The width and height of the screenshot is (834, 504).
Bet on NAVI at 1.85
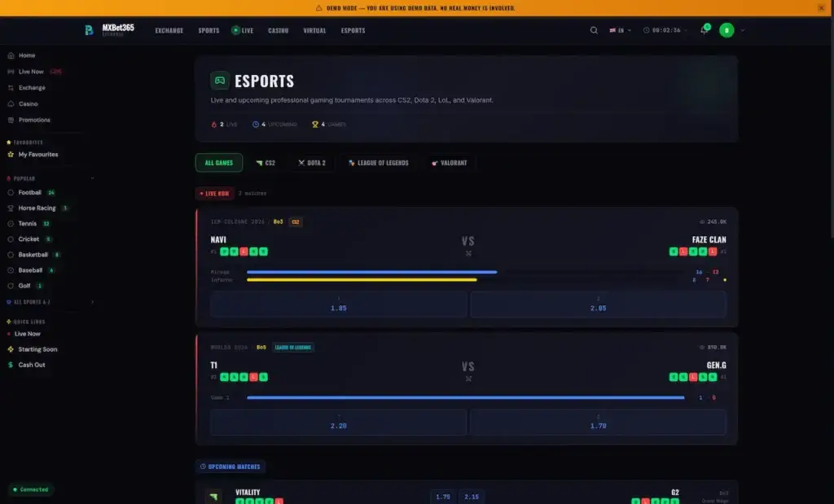pos(338,305)
